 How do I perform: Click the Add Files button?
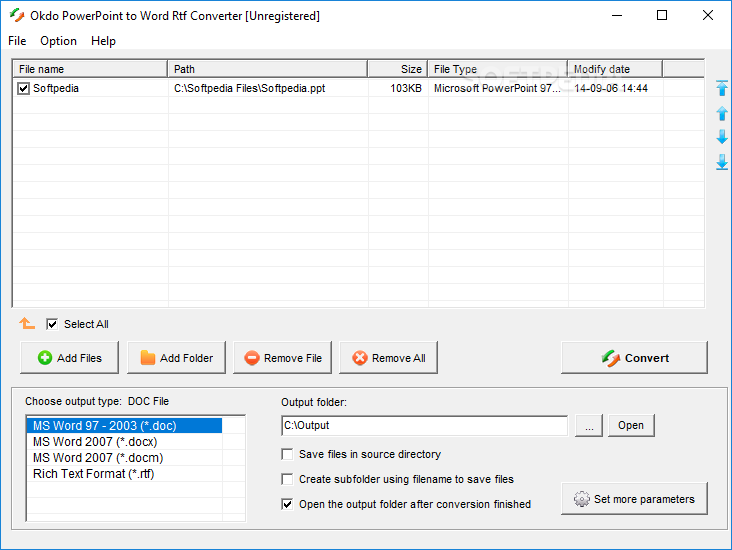click(x=70, y=358)
